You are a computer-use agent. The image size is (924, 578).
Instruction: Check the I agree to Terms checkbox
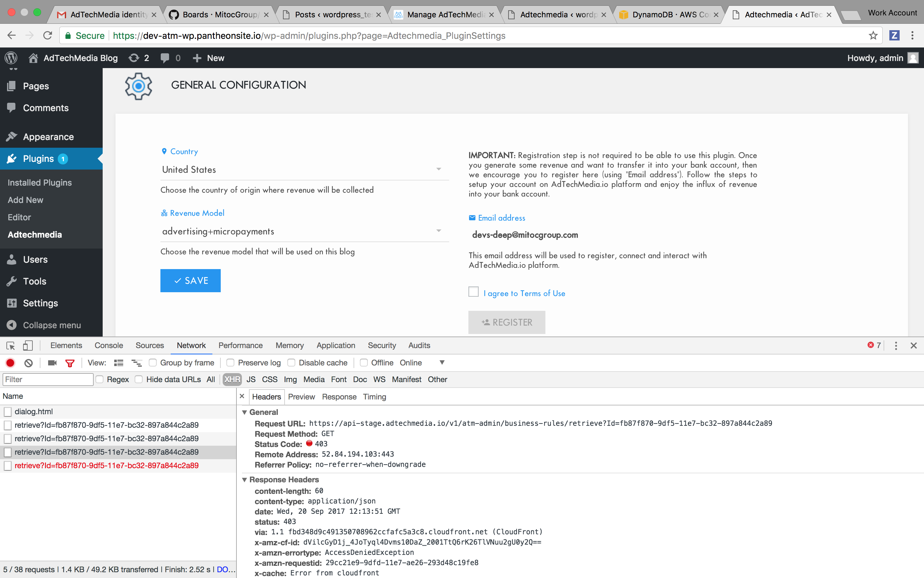[x=474, y=292]
